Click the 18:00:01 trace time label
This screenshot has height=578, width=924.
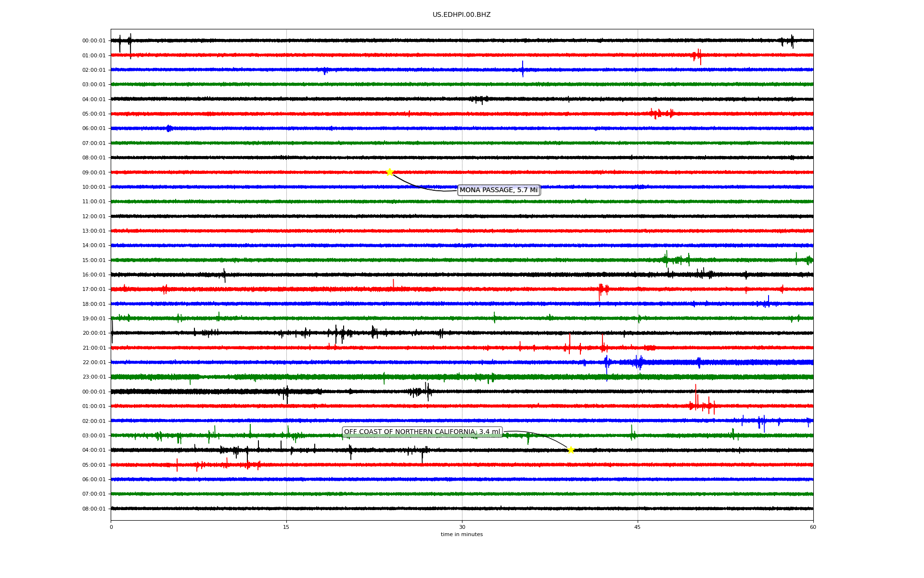94,304
